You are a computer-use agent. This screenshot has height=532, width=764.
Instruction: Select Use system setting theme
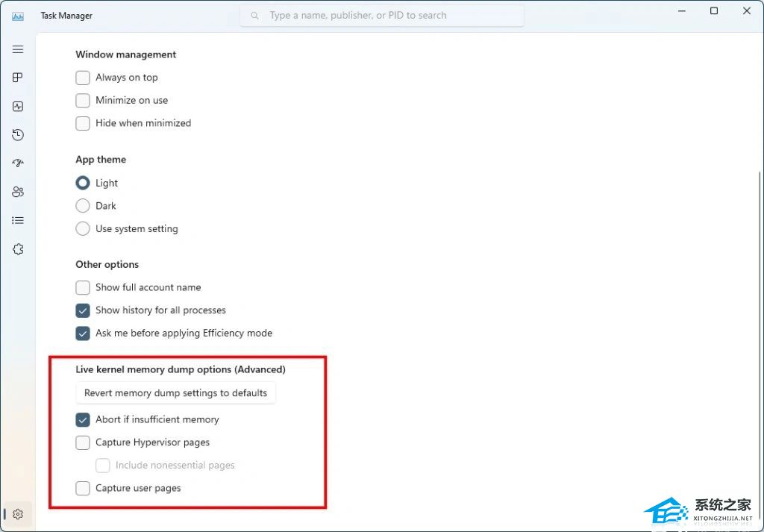(x=83, y=228)
